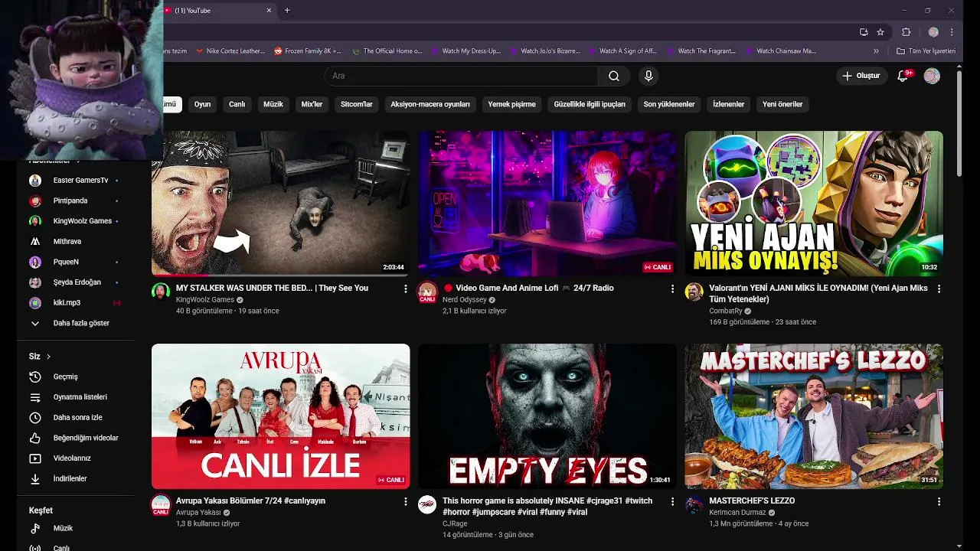The image size is (980, 551).
Task: Open Chrome three-dot menu
Action: [x=952, y=32]
